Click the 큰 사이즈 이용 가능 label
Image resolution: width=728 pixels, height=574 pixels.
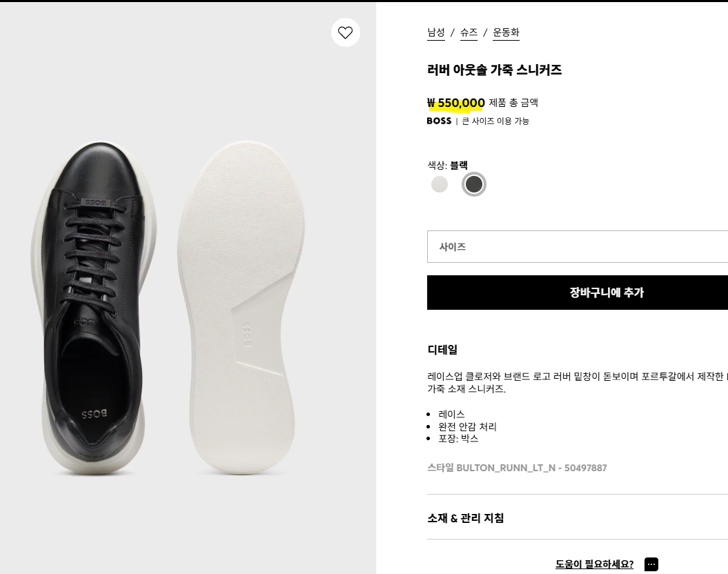click(x=495, y=121)
